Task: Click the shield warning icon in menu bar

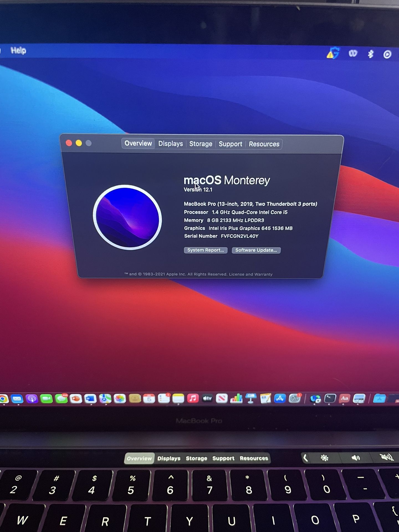Action: [x=333, y=53]
